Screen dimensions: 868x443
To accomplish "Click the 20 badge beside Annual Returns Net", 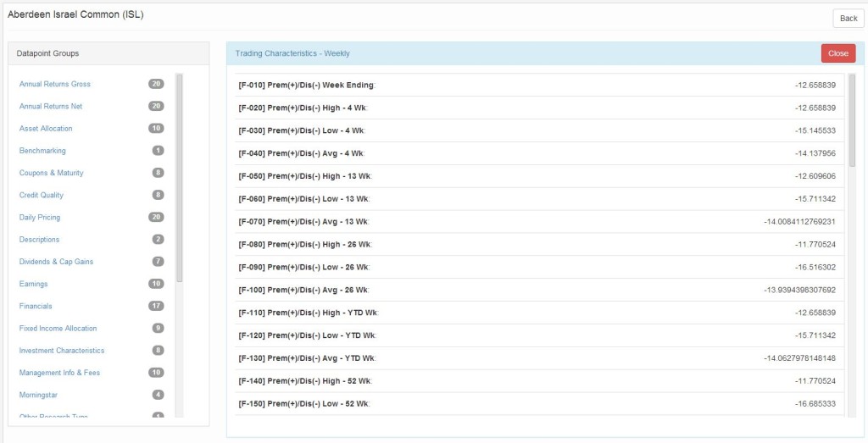I will (156, 106).
